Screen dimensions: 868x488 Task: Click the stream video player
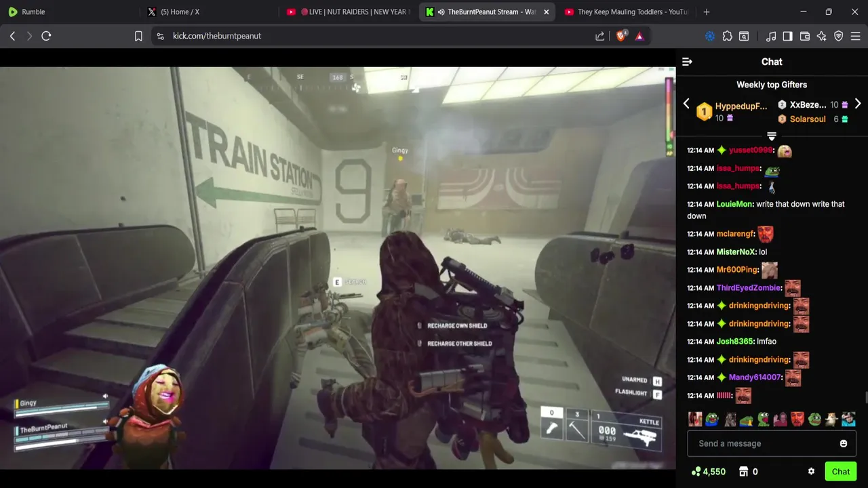coord(338,268)
